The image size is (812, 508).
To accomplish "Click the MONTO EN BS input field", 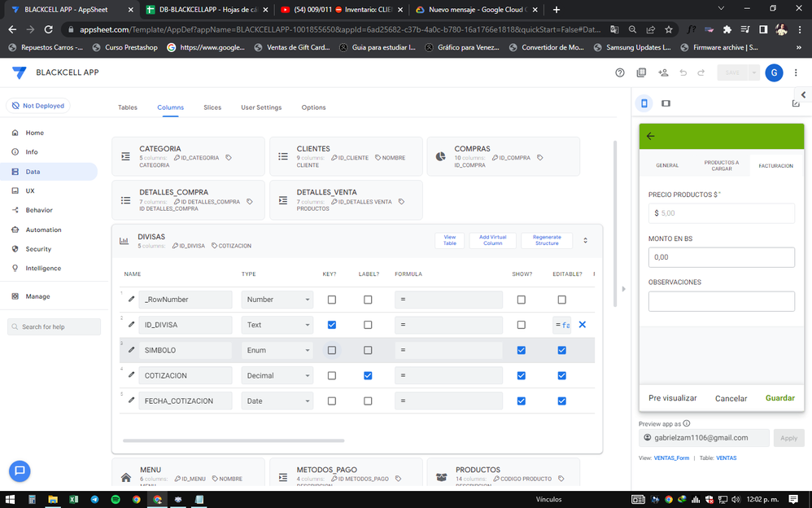I will coord(722,257).
